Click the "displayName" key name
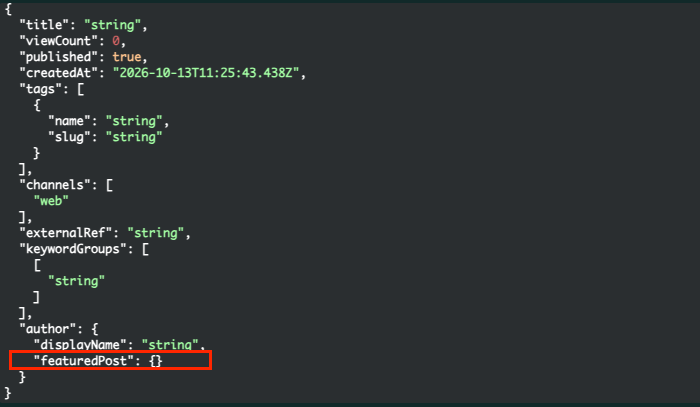700x407 pixels. (x=80, y=345)
